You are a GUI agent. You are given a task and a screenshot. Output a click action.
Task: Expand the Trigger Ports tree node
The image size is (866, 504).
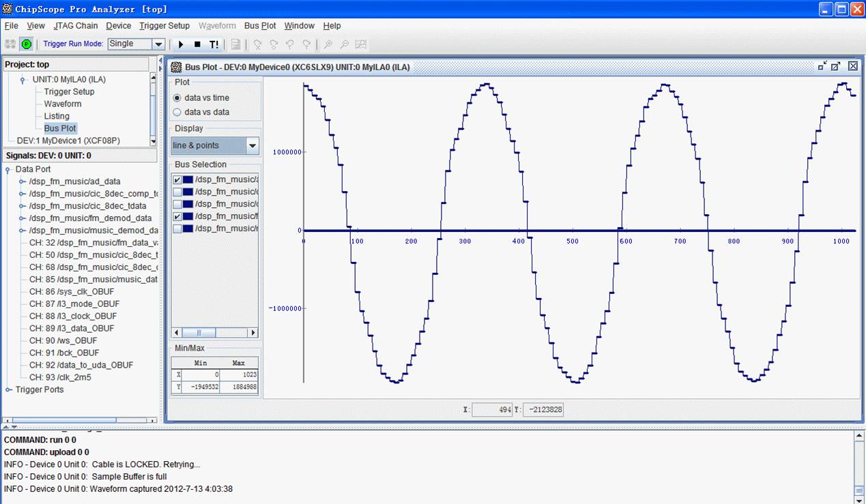tap(9, 390)
